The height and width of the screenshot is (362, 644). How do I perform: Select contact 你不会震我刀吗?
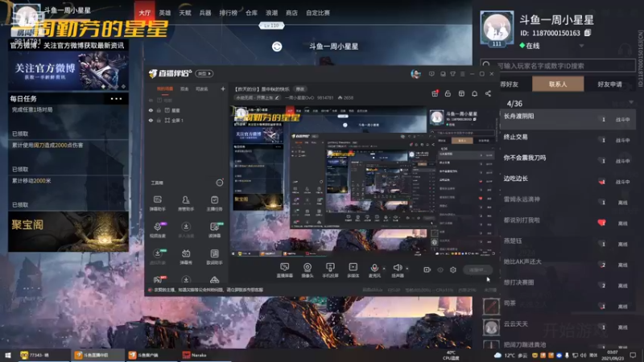568,160
